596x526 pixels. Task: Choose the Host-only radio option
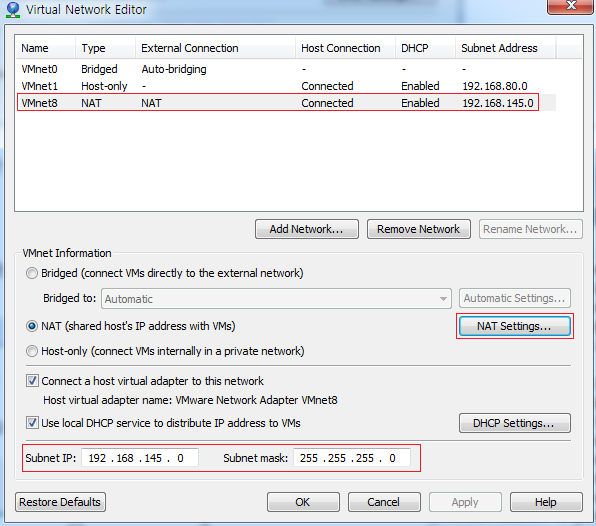click(x=32, y=351)
